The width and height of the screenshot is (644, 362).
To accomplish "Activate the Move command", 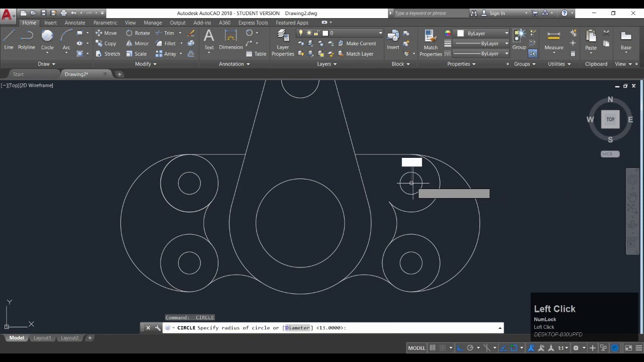I will [106, 33].
